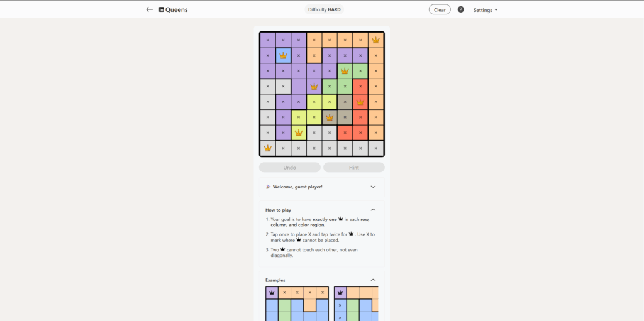
Task: Click the LinkedIn logo icon
Action: pos(161,10)
